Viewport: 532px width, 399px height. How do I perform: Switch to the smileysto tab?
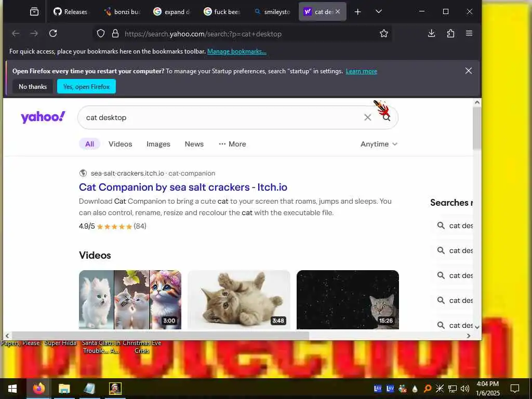(273, 12)
